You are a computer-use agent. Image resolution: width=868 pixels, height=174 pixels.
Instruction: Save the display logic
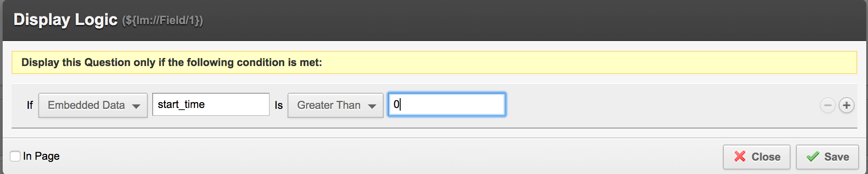click(827, 157)
